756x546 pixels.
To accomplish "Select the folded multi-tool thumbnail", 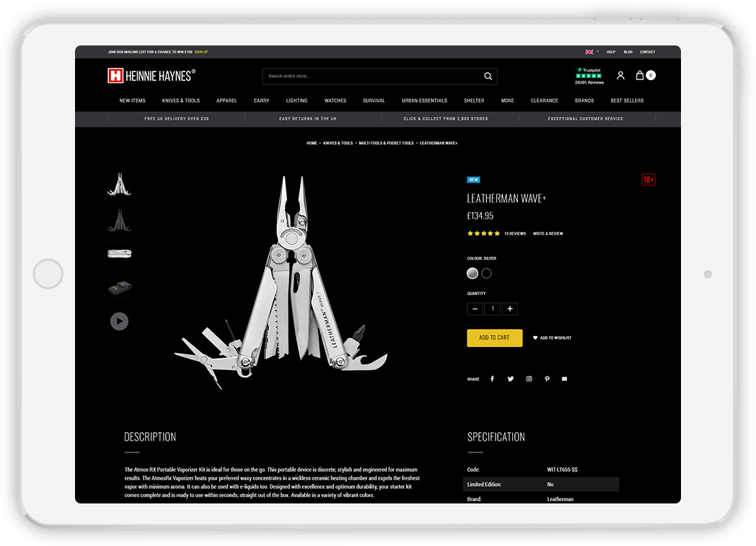I will tap(120, 253).
